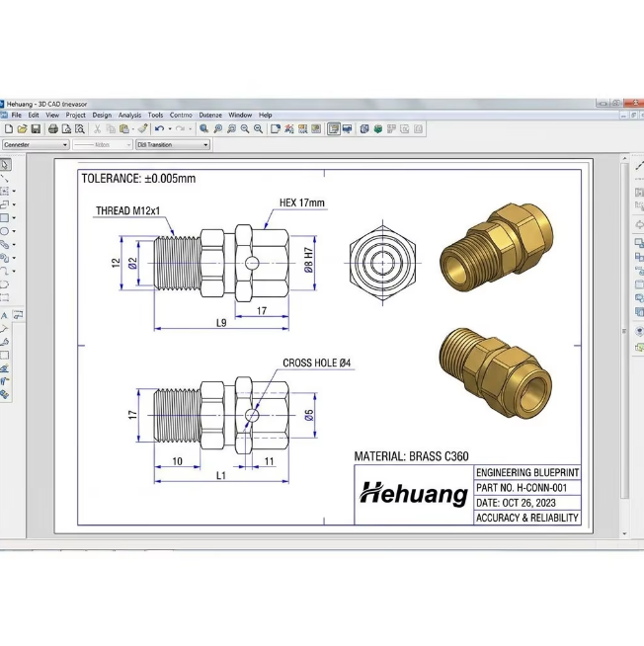Click the New document icon
Viewport: 644px width, 646px height.
pyautogui.click(x=9, y=129)
